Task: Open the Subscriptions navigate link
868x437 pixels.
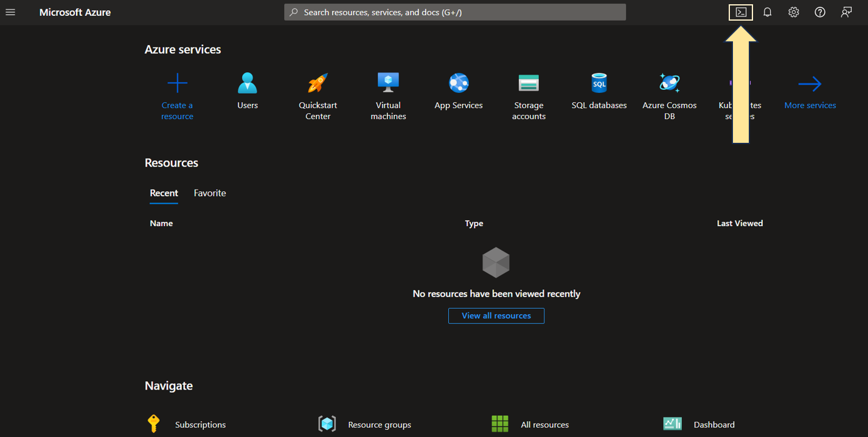Action: pyautogui.click(x=200, y=425)
